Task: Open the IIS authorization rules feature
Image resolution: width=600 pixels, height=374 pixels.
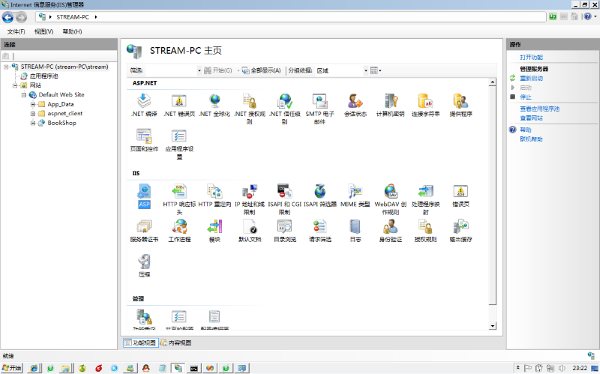Action: 426,231
